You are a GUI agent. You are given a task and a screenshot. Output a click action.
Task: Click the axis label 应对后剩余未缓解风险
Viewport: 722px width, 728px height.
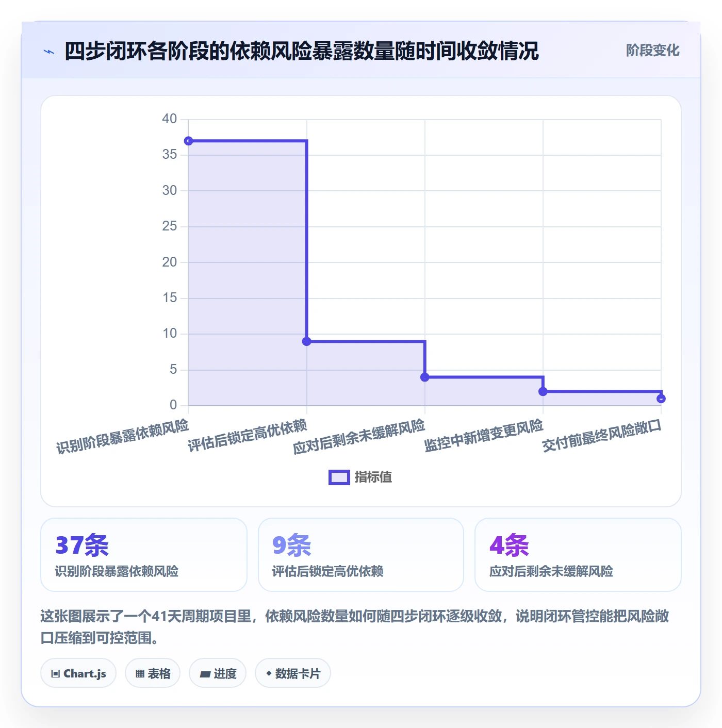pyautogui.click(x=359, y=437)
